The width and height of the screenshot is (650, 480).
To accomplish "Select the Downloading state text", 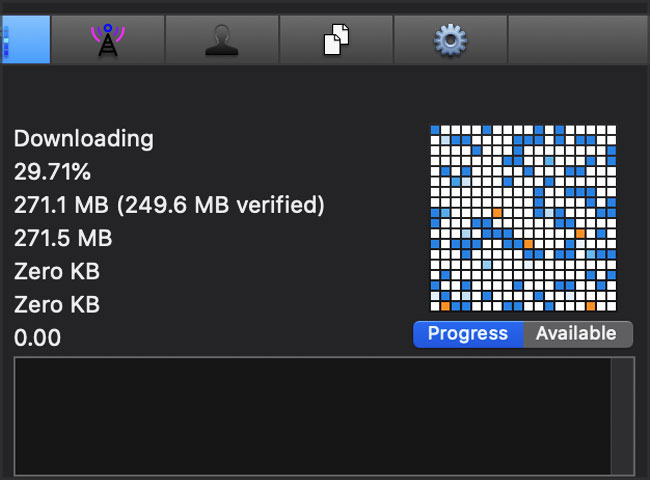I will click(84, 138).
